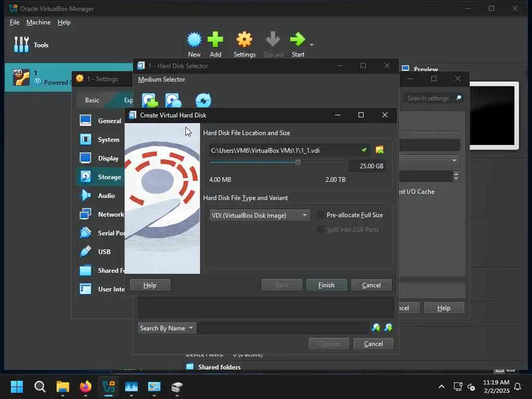This screenshot has width=532, height=399.
Task: Click the Back button in the wizard
Action: [282, 285]
